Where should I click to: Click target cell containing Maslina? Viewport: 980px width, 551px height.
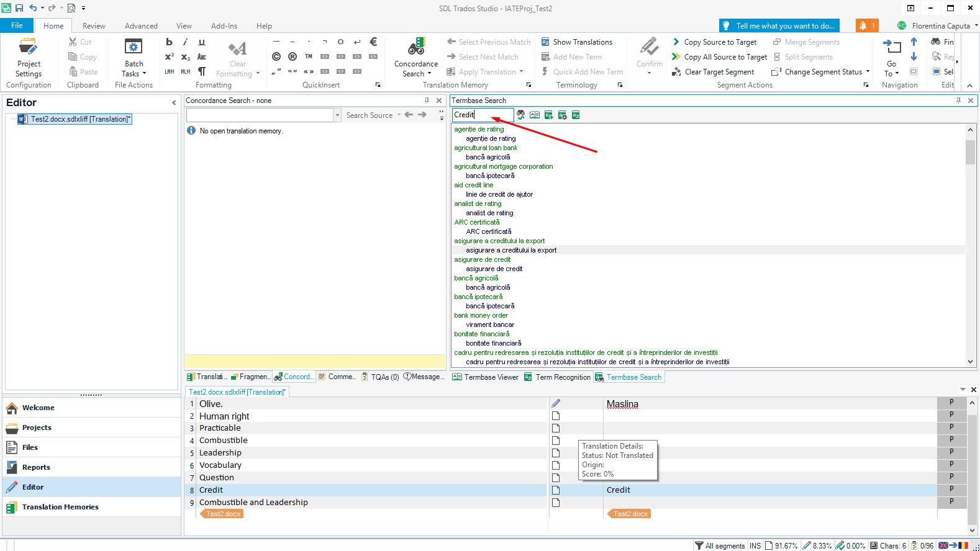(x=769, y=404)
